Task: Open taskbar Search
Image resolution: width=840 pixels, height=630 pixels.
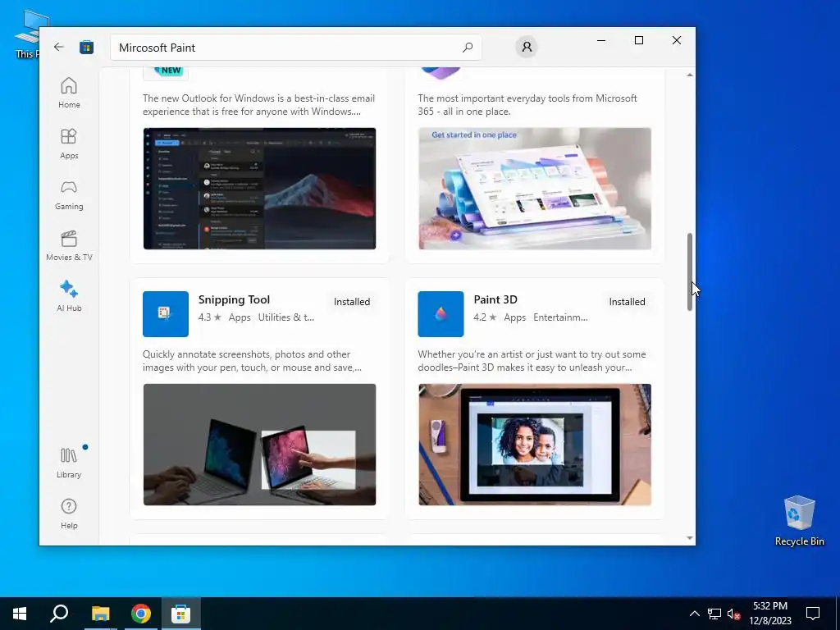Action: tap(59, 614)
